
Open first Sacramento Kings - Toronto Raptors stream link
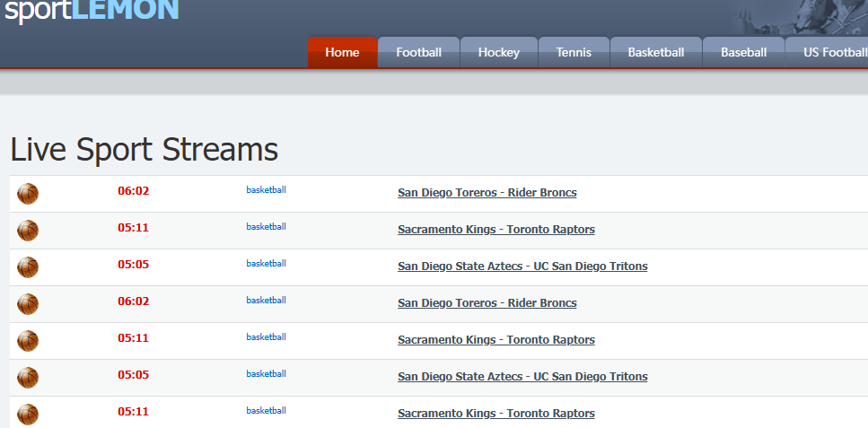(495, 230)
